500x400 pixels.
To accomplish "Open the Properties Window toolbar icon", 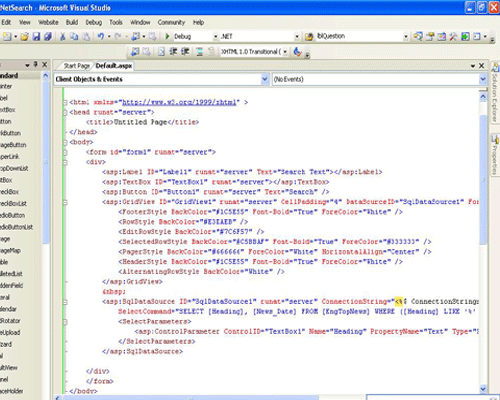I will [x=430, y=36].
